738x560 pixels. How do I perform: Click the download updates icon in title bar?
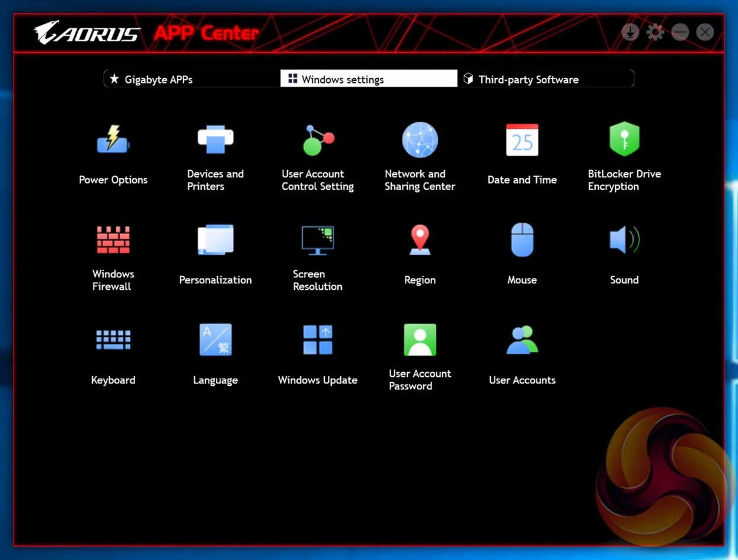pyautogui.click(x=631, y=32)
